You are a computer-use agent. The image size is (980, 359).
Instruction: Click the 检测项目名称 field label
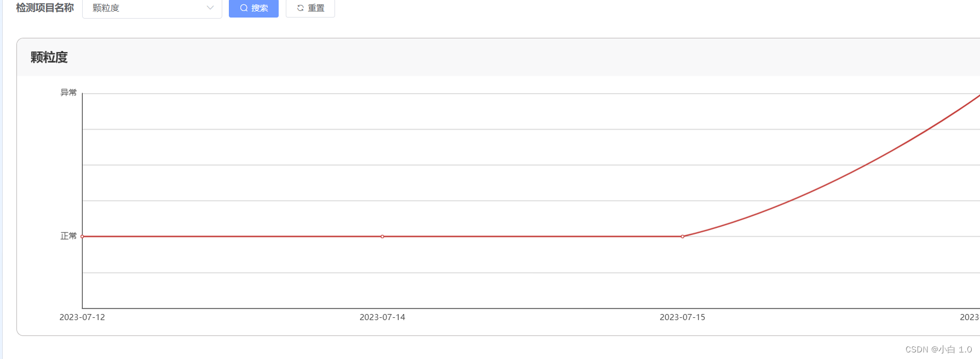coord(45,8)
